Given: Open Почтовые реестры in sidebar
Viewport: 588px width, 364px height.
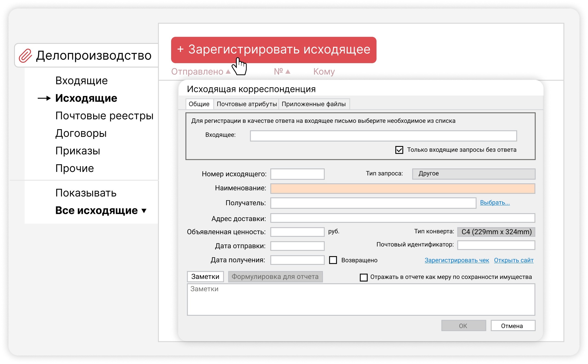Looking at the screenshot, I should point(104,116).
